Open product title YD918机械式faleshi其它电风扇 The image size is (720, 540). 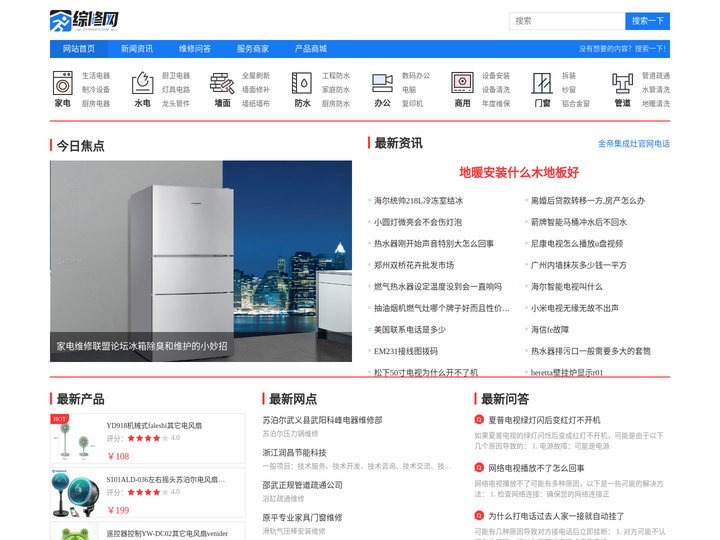coord(154,426)
